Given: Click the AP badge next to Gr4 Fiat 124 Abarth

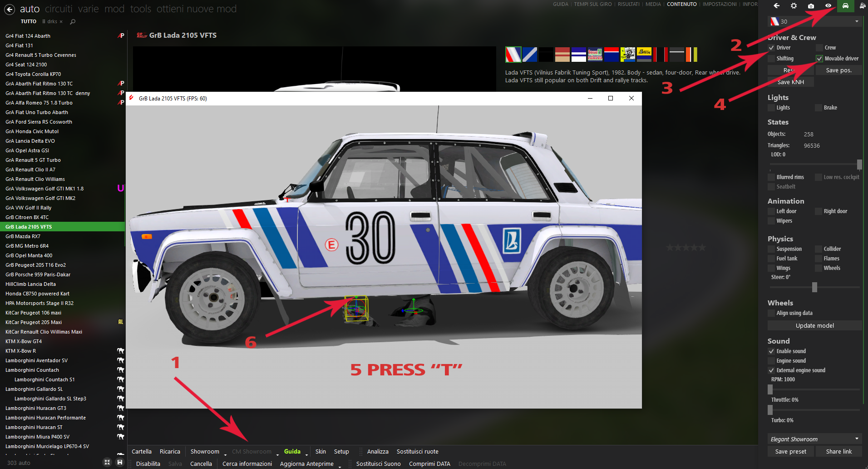Looking at the screenshot, I should (121, 35).
